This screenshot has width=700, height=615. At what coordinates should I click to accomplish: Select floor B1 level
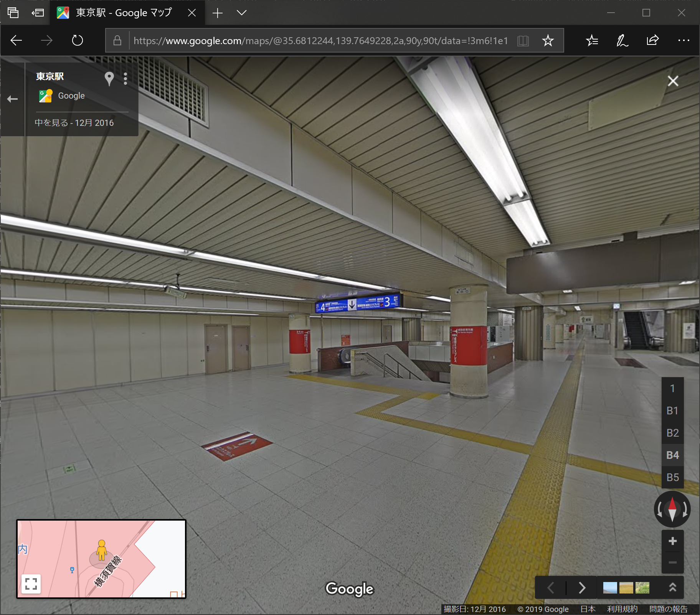pyautogui.click(x=672, y=411)
